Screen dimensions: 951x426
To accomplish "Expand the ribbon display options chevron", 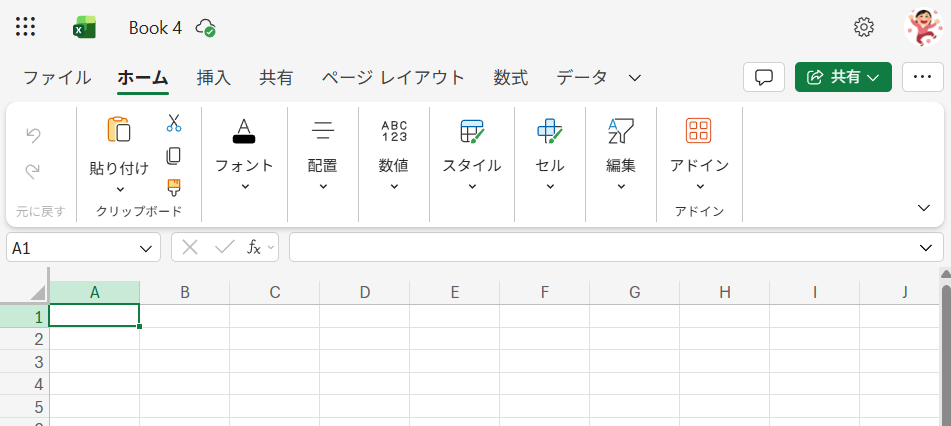I will [923, 207].
